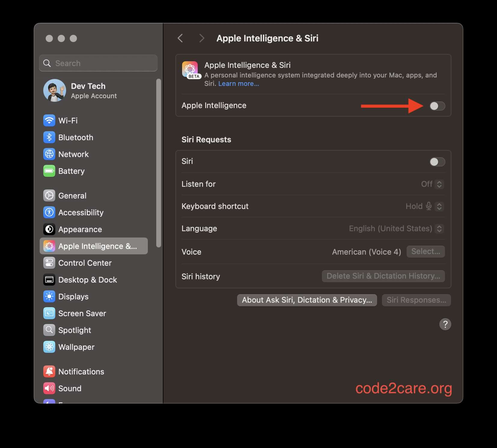This screenshot has width=497, height=448.
Task: Turn on the Siri switch
Action: tap(437, 162)
